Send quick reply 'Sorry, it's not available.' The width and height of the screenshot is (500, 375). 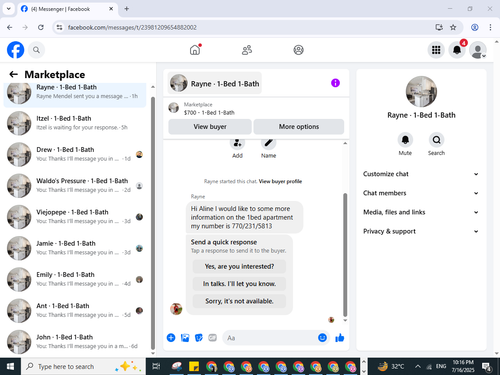coord(239,301)
